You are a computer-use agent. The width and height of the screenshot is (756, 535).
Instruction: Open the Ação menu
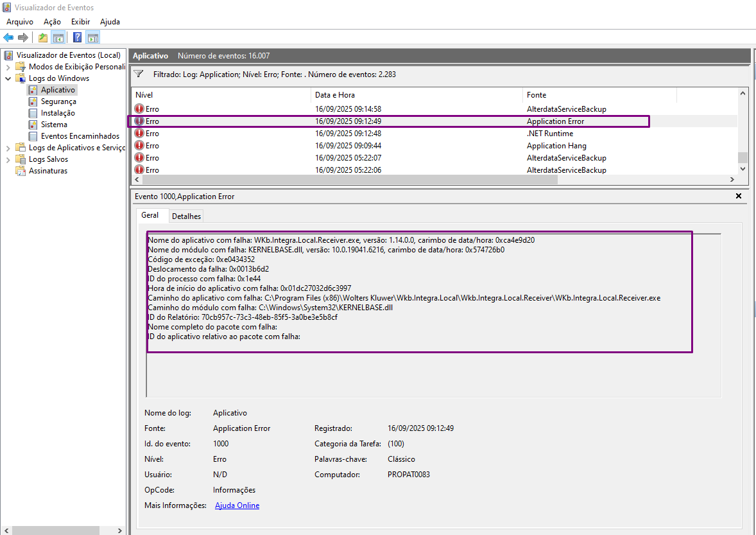tap(52, 22)
